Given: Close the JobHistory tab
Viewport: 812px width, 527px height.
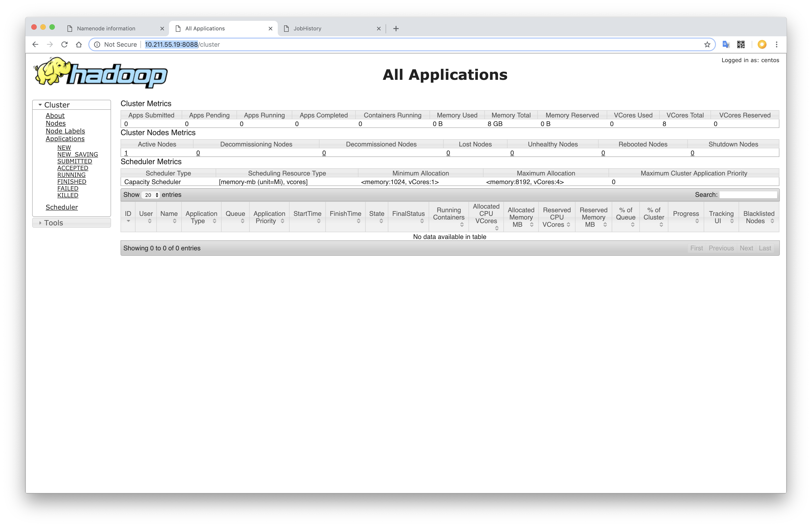Looking at the screenshot, I should point(379,29).
